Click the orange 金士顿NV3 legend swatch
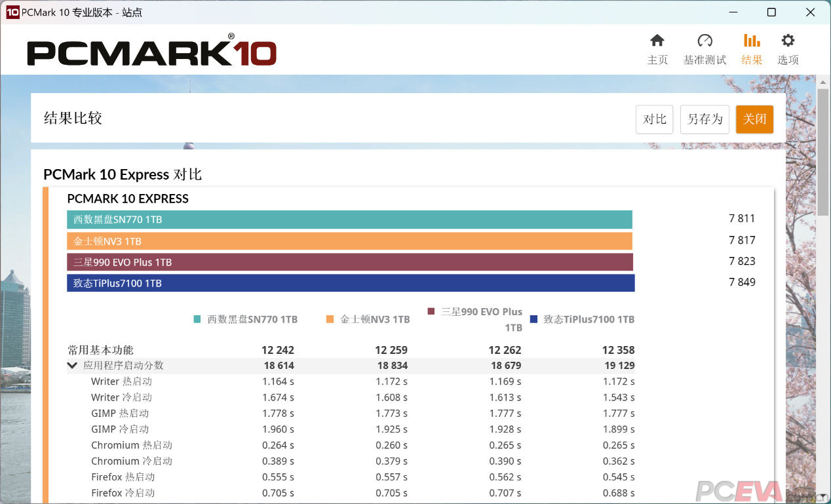The height and width of the screenshot is (504, 831). click(330, 319)
